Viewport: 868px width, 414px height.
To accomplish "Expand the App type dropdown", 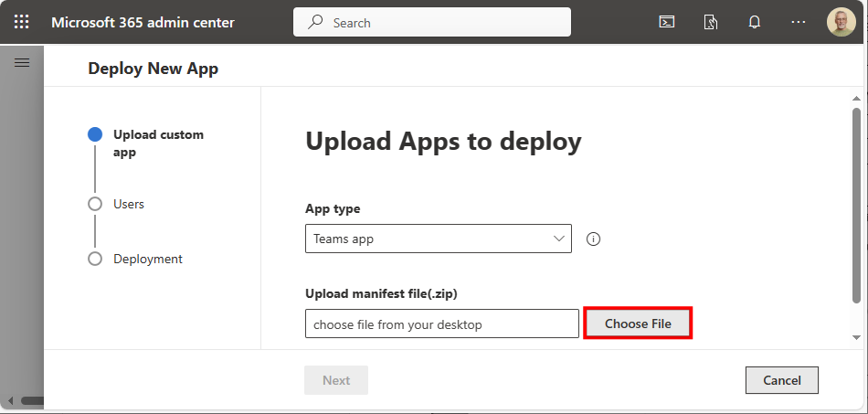I will pyautogui.click(x=438, y=239).
